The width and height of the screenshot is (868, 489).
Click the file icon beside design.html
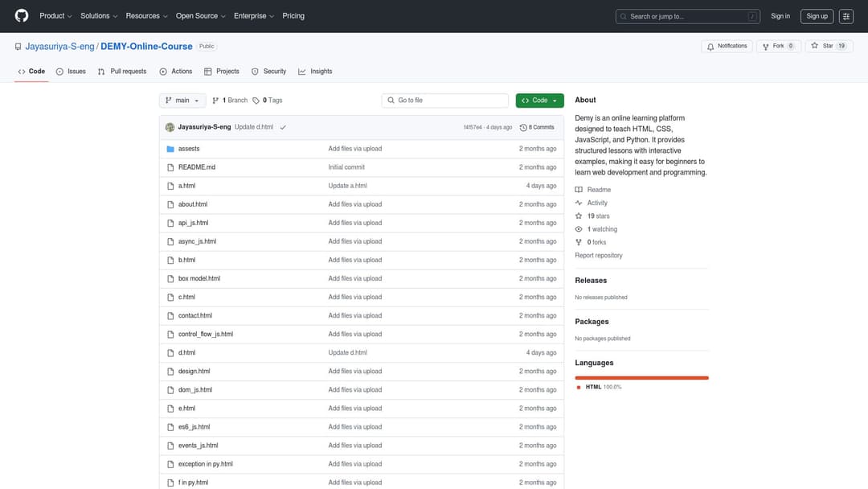[x=170, y=372]
